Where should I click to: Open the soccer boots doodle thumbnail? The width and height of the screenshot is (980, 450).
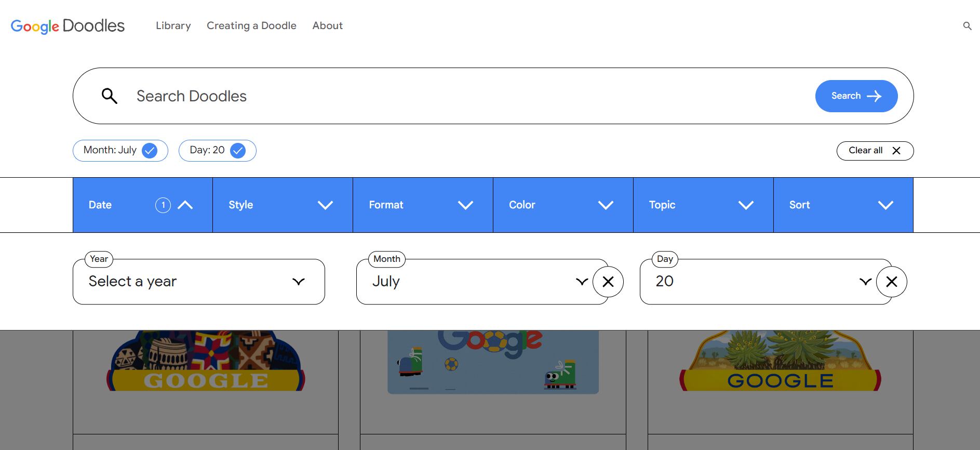pyautogui.click(x=493, y=362)
